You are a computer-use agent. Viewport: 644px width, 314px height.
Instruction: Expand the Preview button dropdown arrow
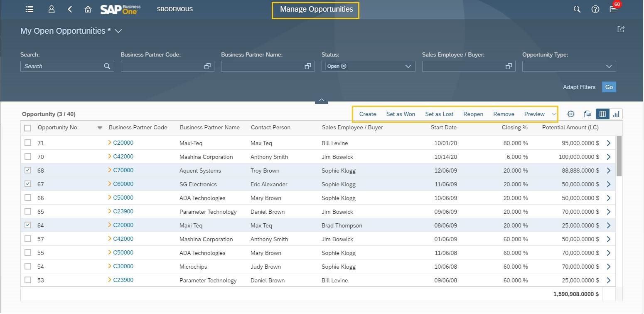554,114
